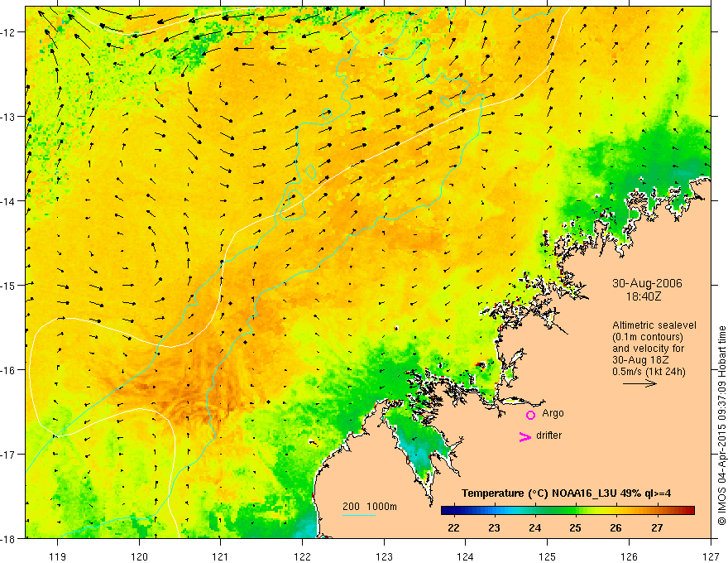728x563 pixels.
Task: Click the magenta Argo circle marker
Action: point(530,415)
